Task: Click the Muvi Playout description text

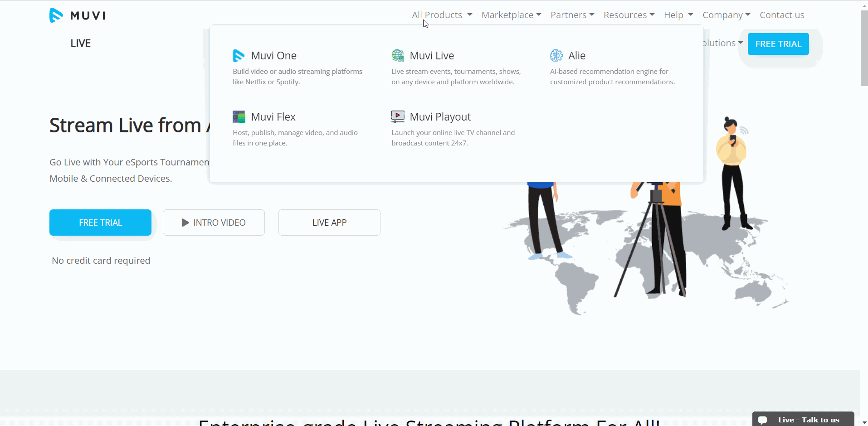Action: tap(453, 138)
